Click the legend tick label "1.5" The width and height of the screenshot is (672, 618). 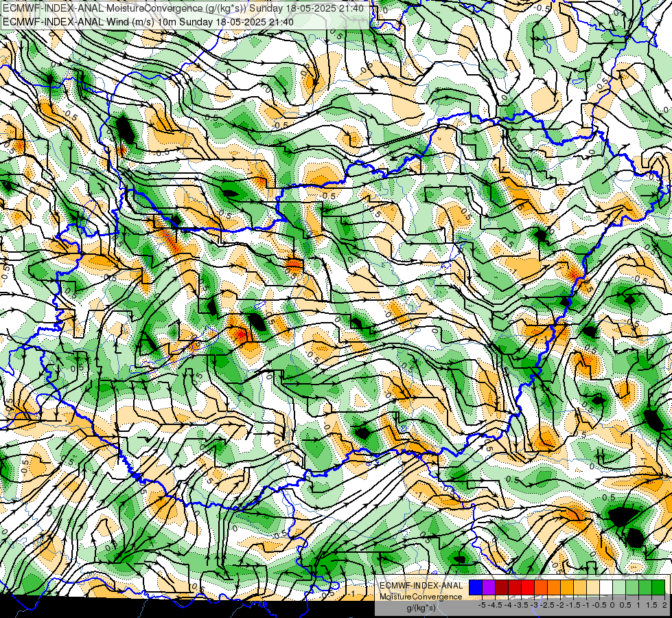click(652, 605)
